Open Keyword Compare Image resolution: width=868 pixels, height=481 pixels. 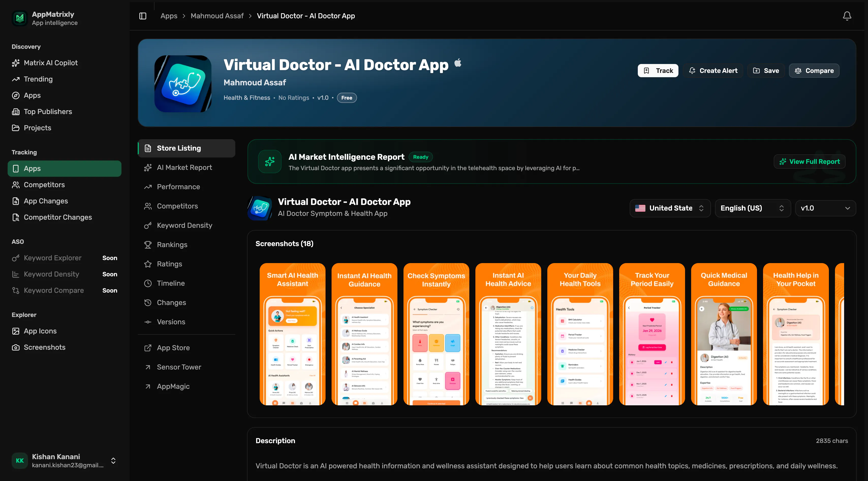point(64,290)
